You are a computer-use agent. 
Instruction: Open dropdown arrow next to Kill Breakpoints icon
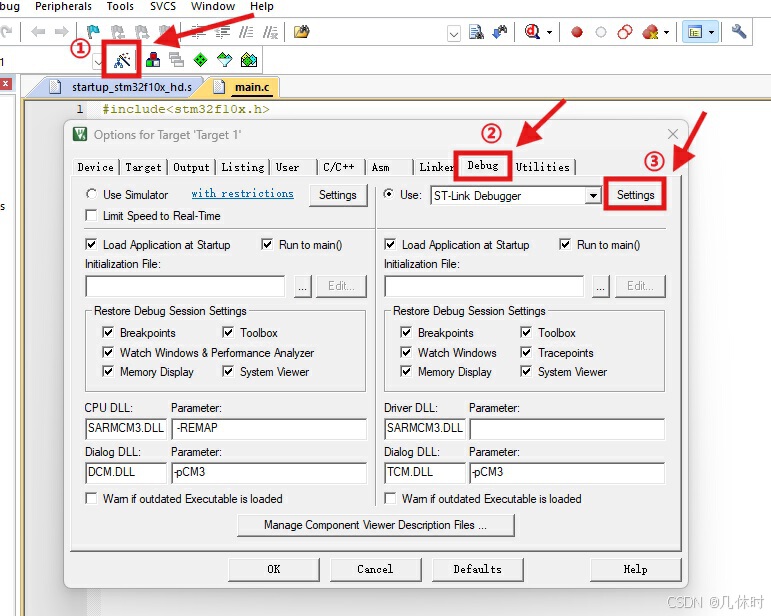[x=666, y=33]
